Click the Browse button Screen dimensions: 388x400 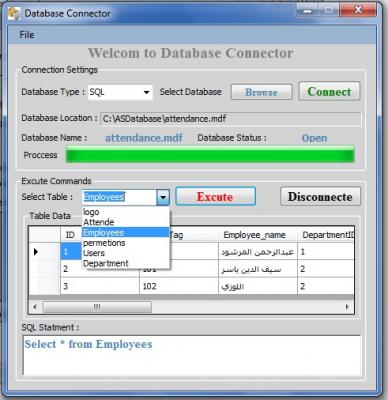[x=261, y=92]
